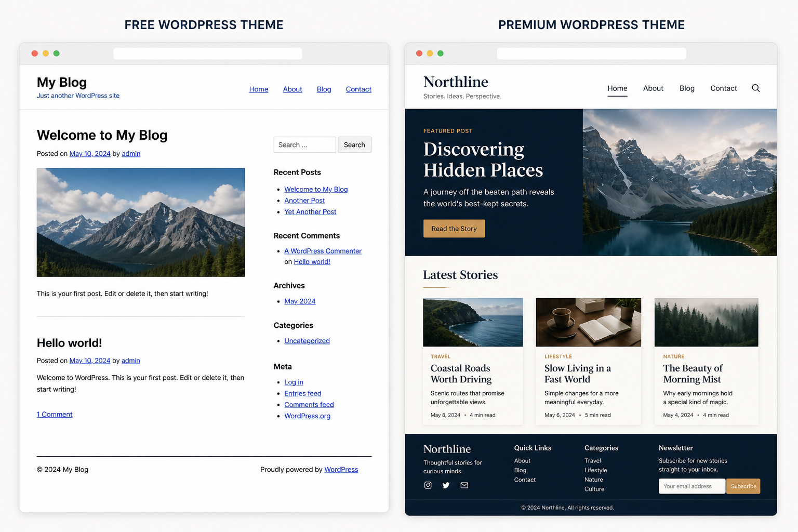Select About in Northline navigation
This screenshot has width=798, height=532.
pyautogui.click(x=653, y=88)
